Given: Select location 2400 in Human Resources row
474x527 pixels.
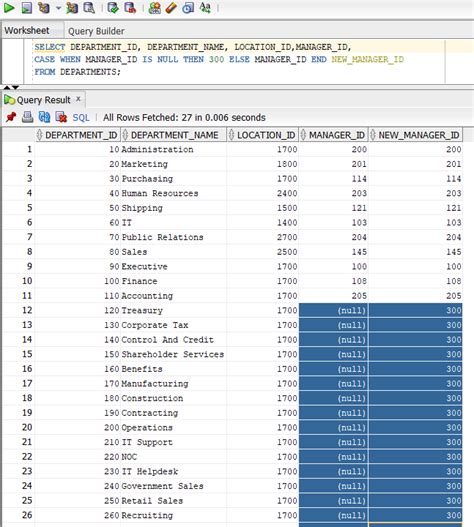Looking at the screenshot, I should coord(263,193).
